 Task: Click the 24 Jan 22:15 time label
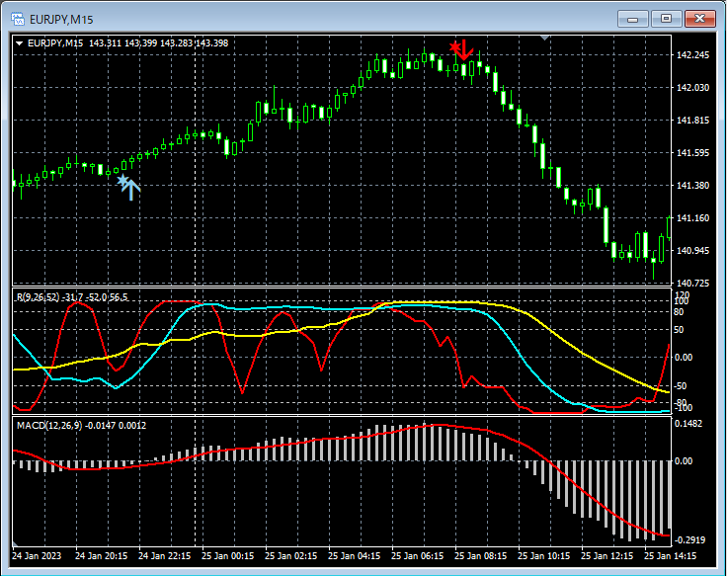pyautogui.click(x=164, y=556)
